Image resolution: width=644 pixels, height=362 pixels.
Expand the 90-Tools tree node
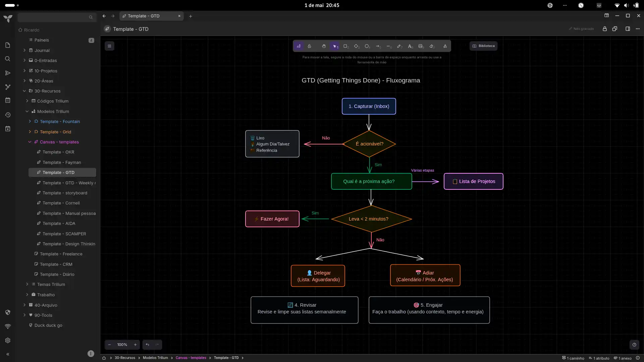pos(24,315)
